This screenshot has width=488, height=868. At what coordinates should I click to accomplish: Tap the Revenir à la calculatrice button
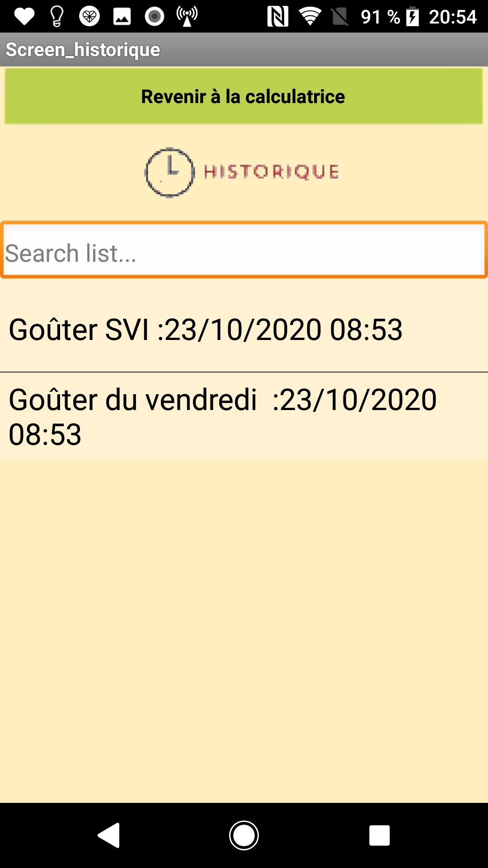coord(244,96)
